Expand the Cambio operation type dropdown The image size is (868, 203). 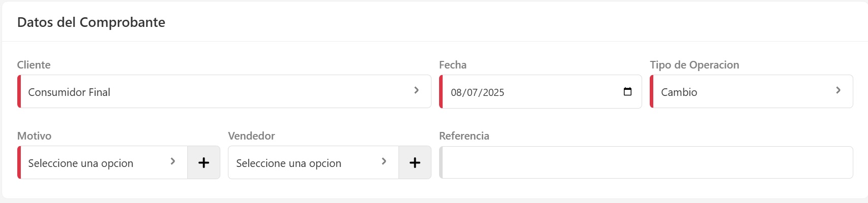[741, 92]
